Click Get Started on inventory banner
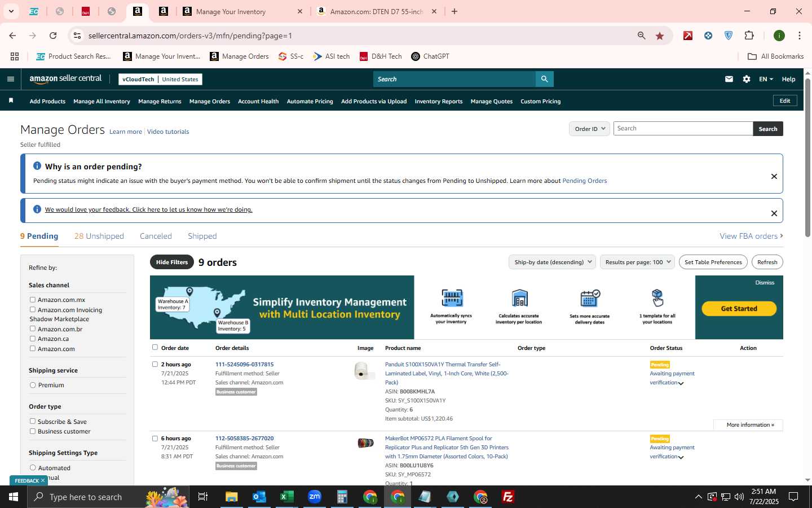Screen dimensions: 812x508 [x=739, y=309]
